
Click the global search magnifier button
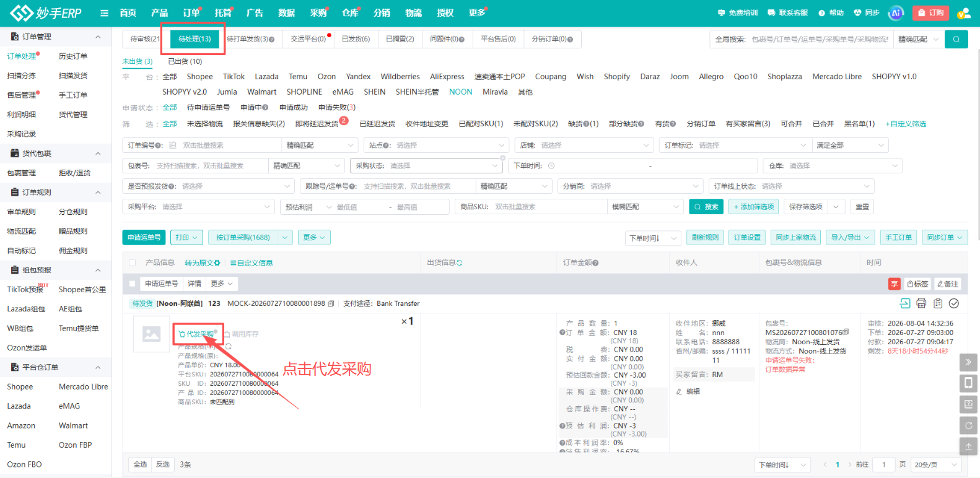[x=956, y=39]
